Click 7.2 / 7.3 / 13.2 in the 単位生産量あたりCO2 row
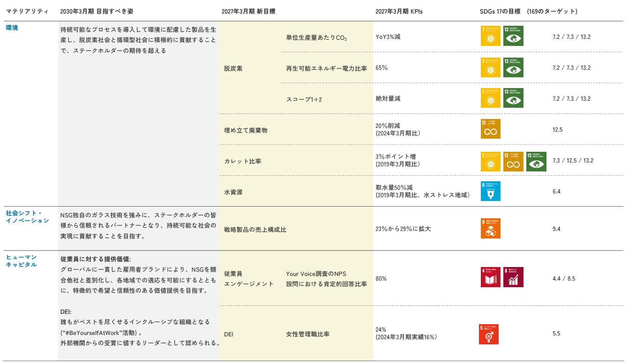628x364 pixels. point(571,37)
